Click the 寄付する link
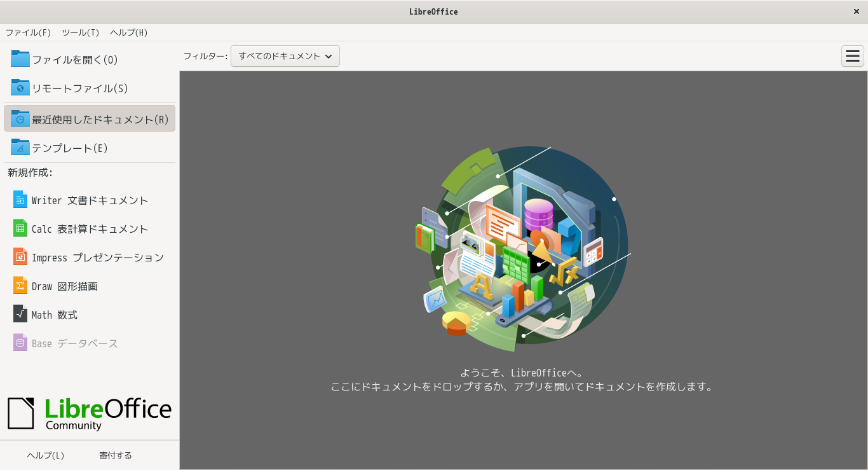 click(115, 455)
